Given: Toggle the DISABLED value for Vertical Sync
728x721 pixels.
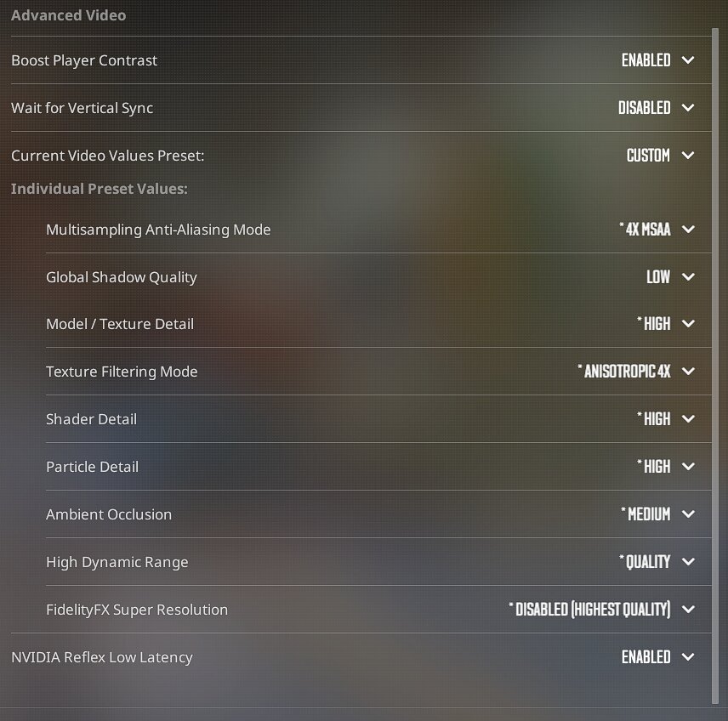Looking at the screenshot, I should [x=644, y=108].
